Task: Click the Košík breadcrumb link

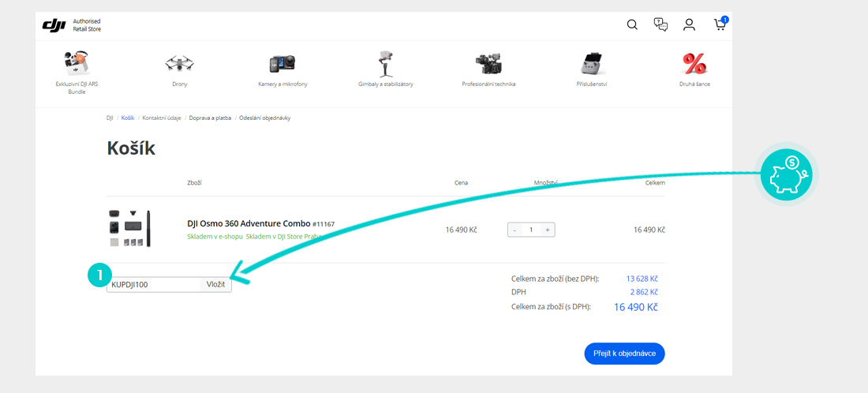Action: pyautogui.click(x=128, y=118)
